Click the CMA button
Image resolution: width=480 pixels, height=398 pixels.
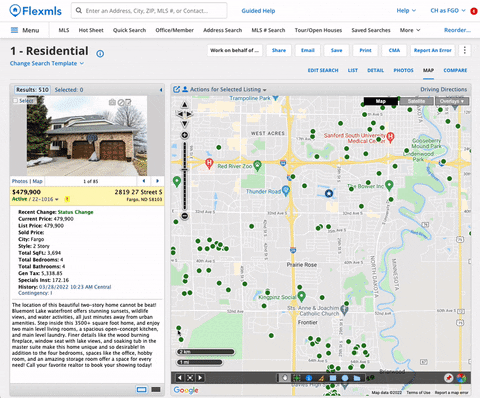394,50
